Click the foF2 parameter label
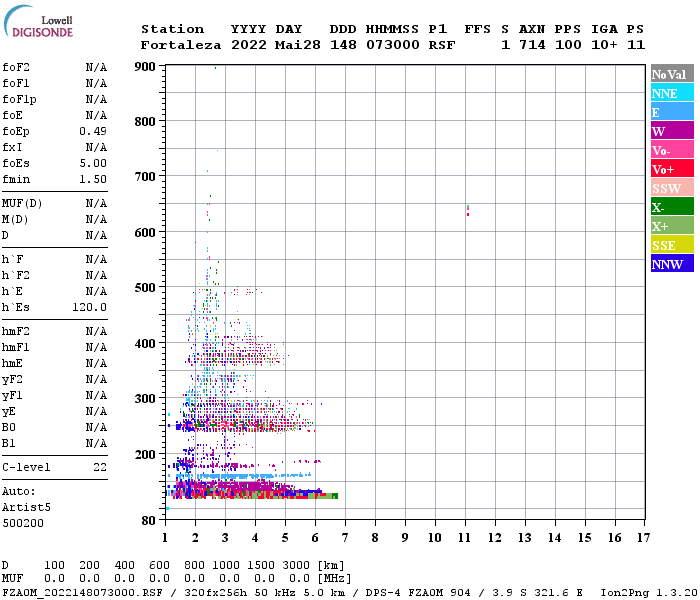This screenshot has height=600, width=700. pyautogui.click(x=16, y=67)
